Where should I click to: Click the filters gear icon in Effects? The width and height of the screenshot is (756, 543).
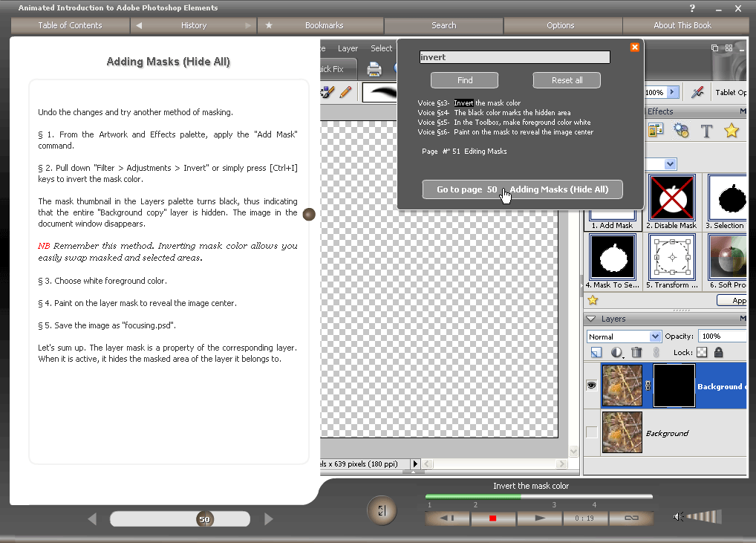(681, 131)
